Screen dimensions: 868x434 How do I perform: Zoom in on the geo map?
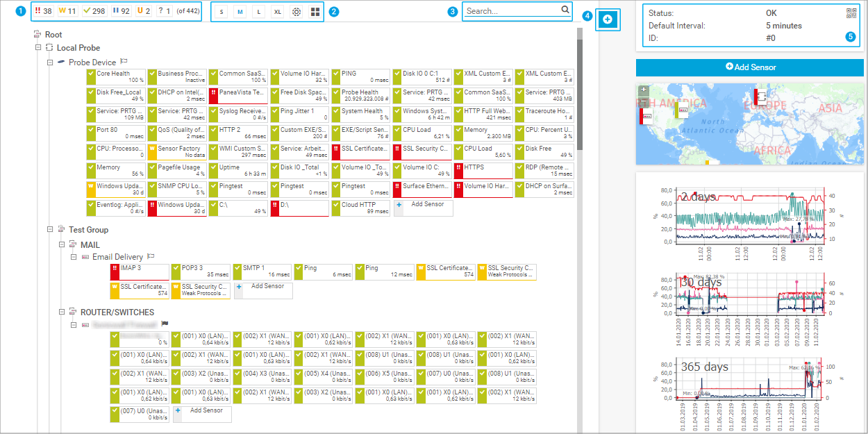tap(644, 90)
